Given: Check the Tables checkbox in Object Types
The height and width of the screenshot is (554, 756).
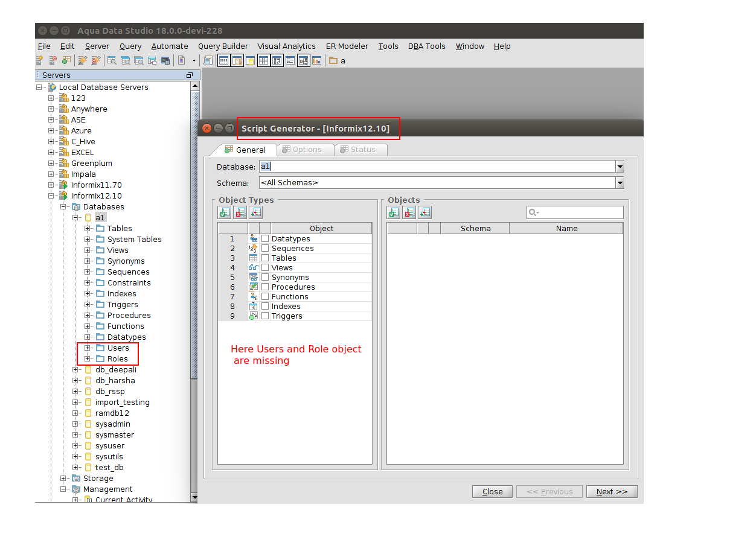Looking at the screenshot, I should pos(265,258).
